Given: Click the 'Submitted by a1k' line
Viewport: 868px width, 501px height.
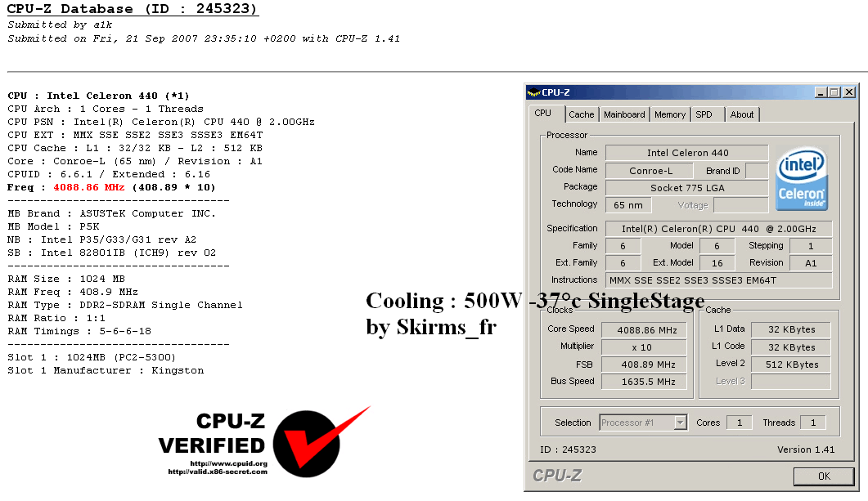Looking at the screenshot, I should 60,25.
